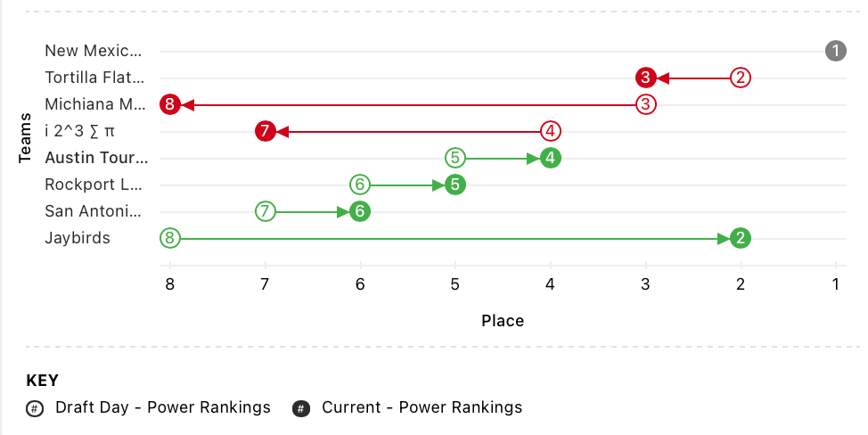Select the filled green 2 marker for Jaybirds

coord(741,238)
